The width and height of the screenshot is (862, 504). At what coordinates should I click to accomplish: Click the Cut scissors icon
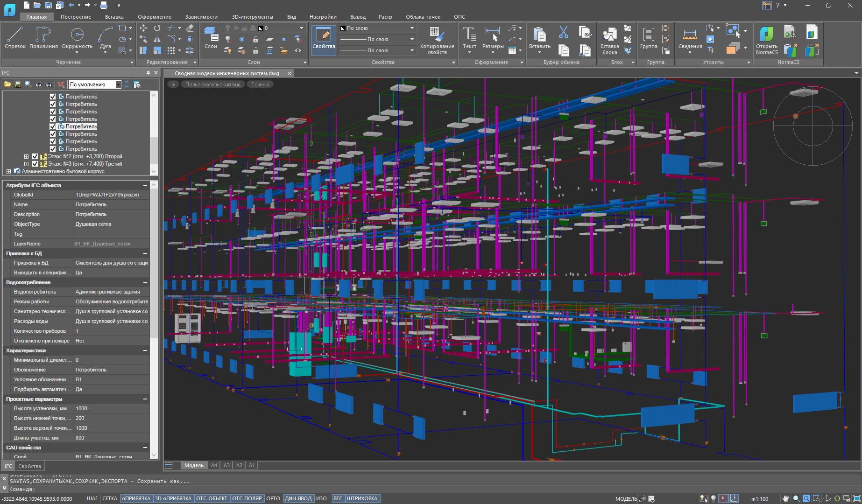[x=564, y=32]
